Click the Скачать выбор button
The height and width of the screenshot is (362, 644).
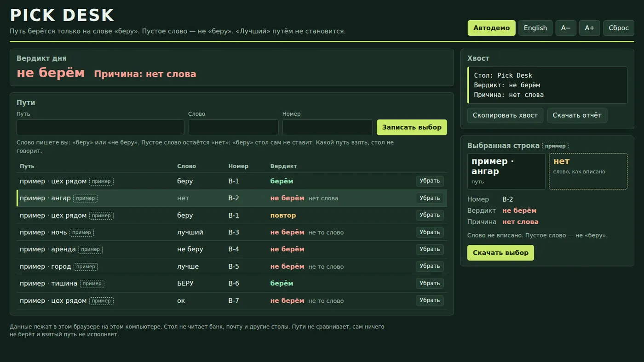pos(500,253)
